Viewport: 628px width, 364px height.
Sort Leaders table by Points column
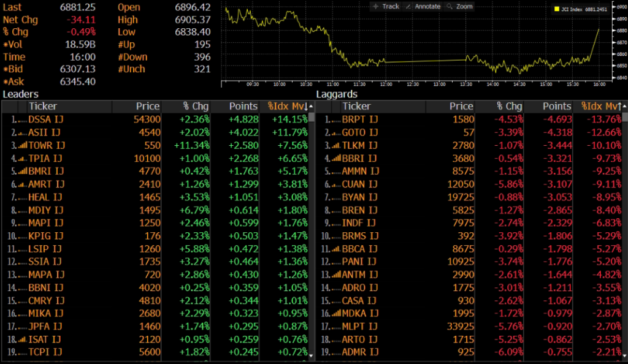(243, 107)
